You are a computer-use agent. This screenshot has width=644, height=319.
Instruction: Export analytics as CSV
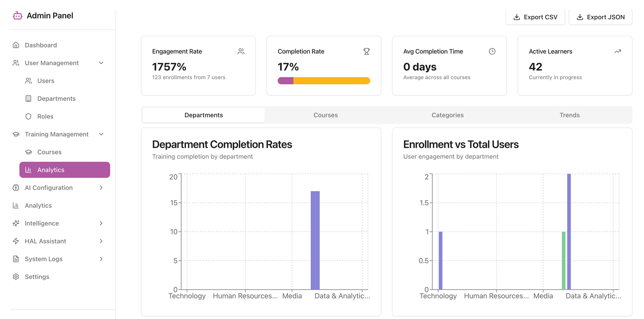click(535, 17)
